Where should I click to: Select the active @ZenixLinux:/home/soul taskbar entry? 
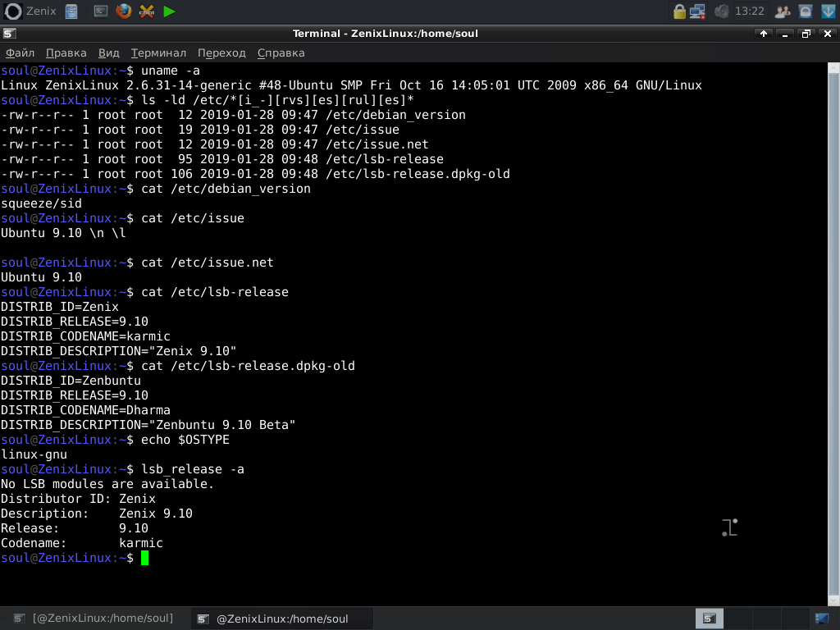click(x=282, y=619)
